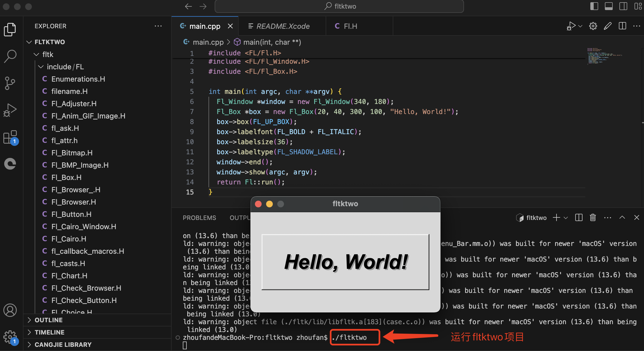
Task: Expand the TIMELINE section
Action: click(97, 332)
